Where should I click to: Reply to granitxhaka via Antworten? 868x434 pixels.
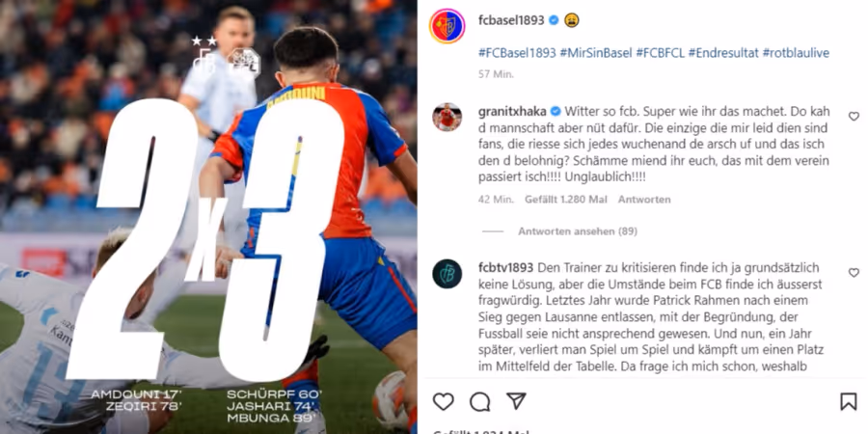644,200
